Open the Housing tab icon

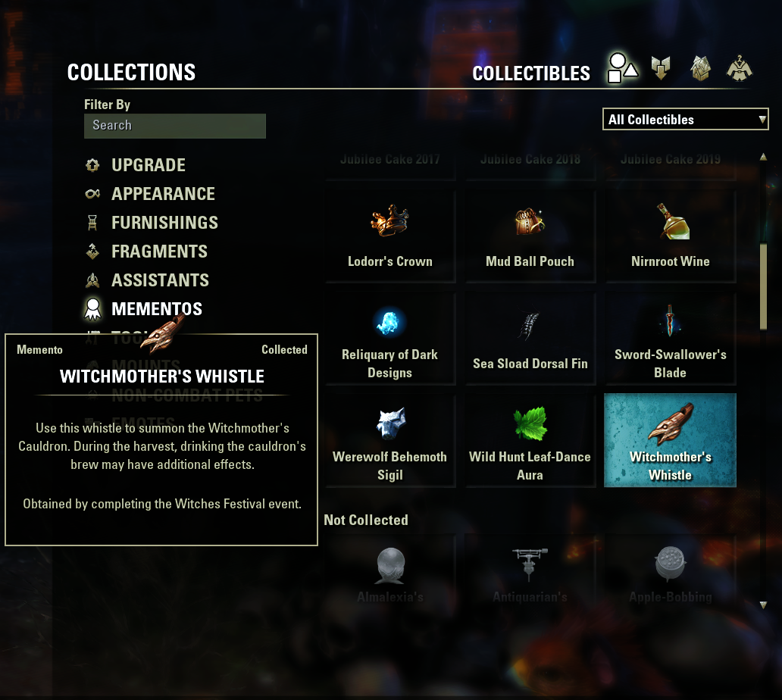click(700, 68)
